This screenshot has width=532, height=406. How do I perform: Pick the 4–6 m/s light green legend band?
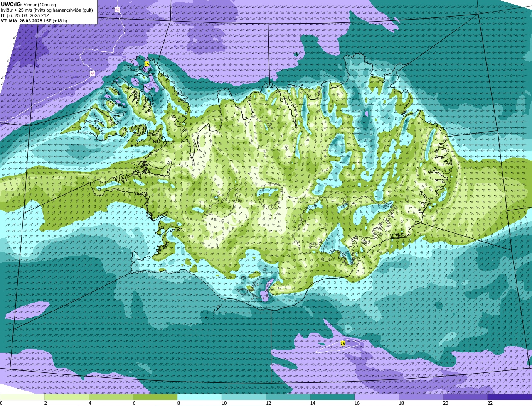111,397
